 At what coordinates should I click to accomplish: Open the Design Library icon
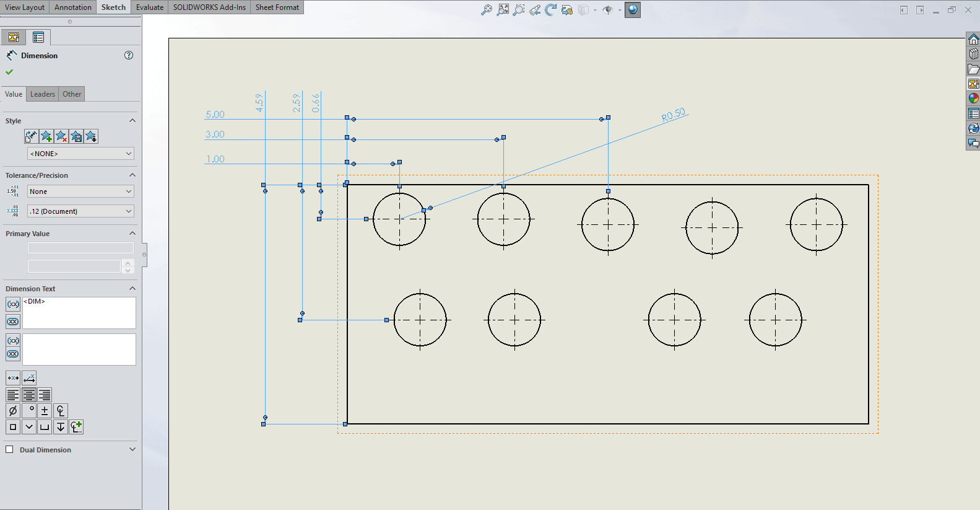pyautogui.click(x=973, y=55)
